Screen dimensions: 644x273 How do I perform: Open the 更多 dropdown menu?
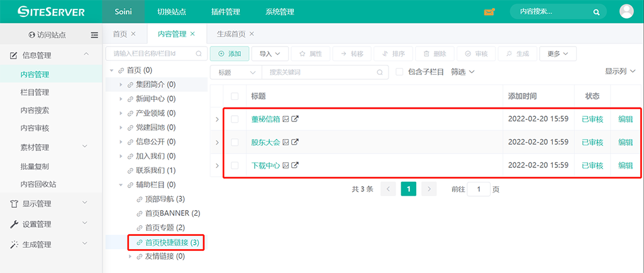(558, 54)
